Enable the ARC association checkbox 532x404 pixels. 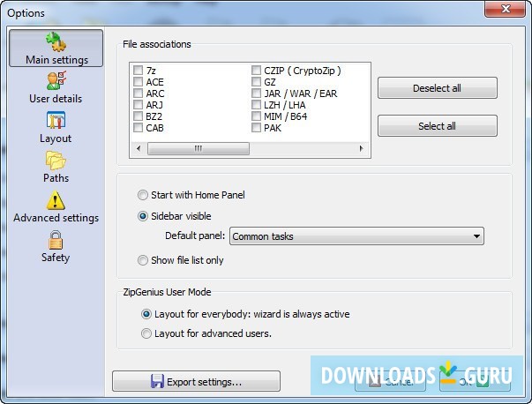139,94
